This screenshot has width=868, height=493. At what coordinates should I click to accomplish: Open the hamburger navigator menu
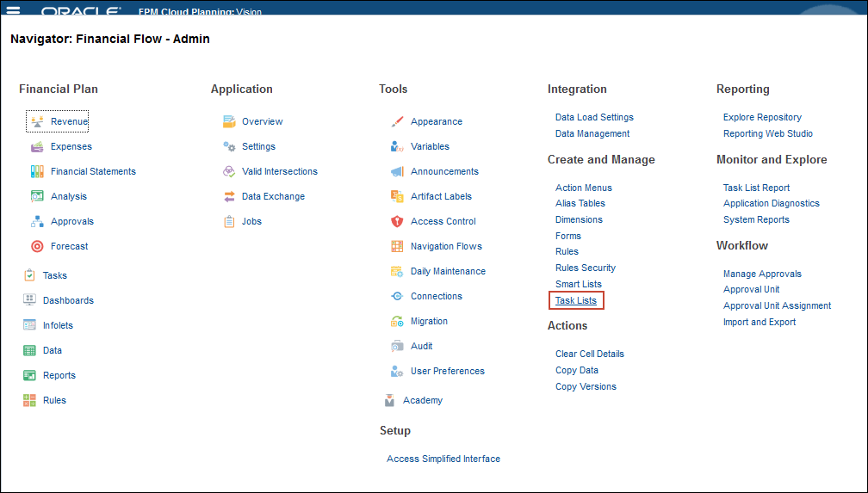pyautogui.click(x=13, y=11)
